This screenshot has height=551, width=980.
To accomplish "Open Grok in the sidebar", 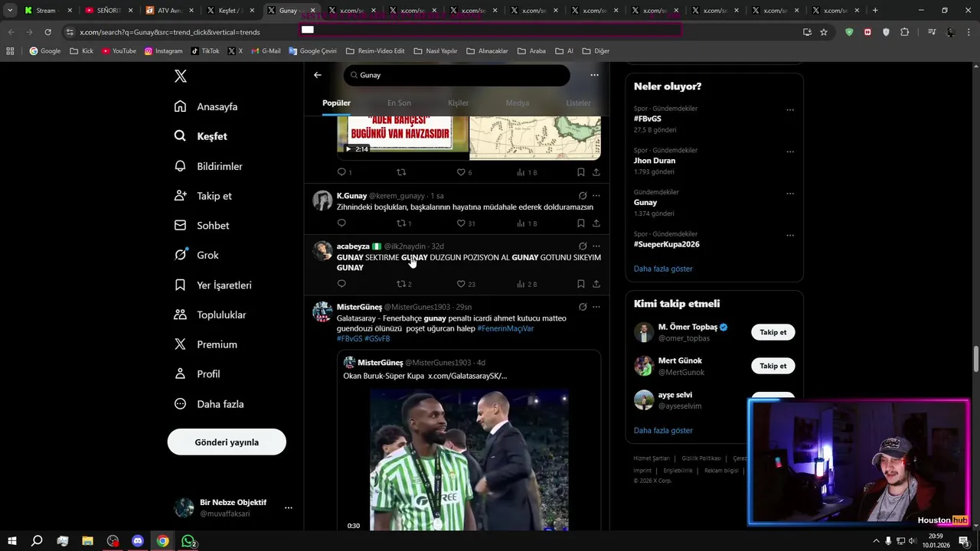I will pos(197,255).
